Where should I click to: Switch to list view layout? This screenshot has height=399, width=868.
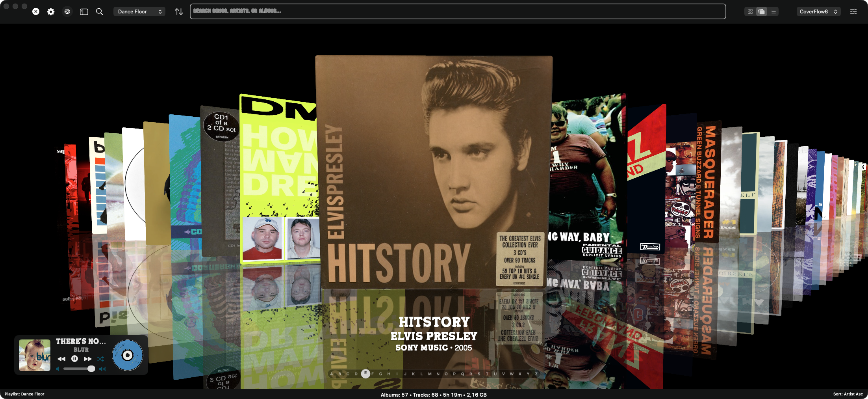tap(773, 11)
